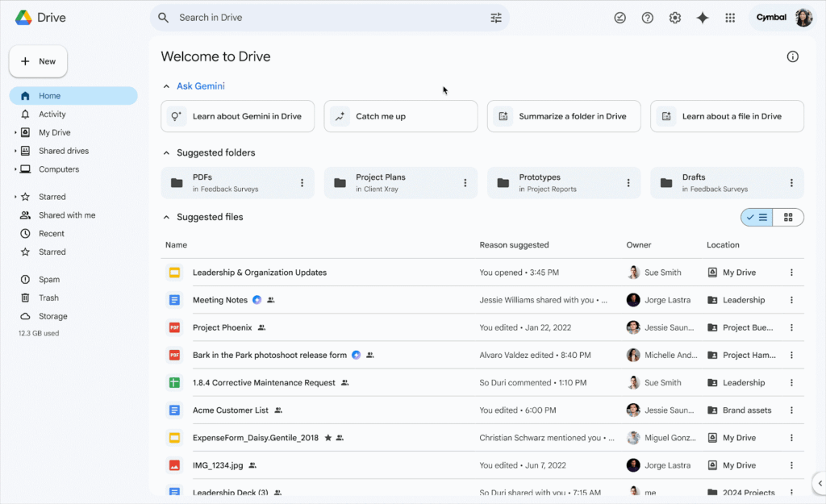Click the account profile avatar

click(803, 18)
